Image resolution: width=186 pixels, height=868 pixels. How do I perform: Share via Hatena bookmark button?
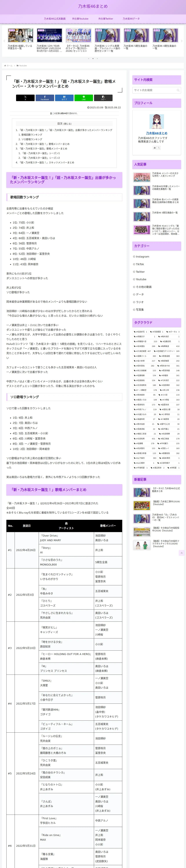click(x=64, y=98)
